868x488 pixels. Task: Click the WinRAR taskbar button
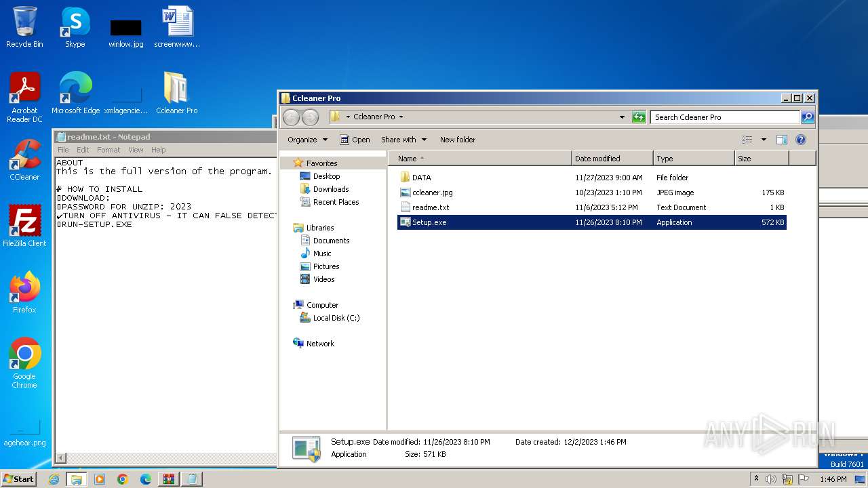tap(169, 479)
